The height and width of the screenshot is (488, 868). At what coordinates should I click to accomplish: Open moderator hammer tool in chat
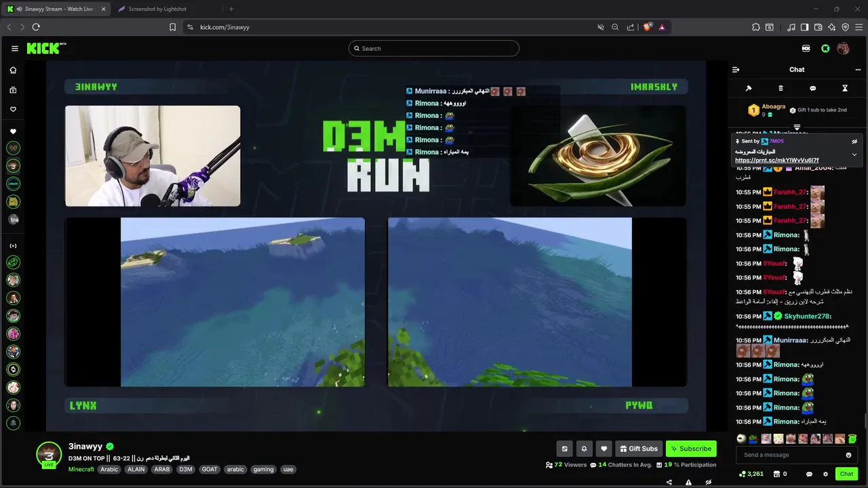pos(749,88)
